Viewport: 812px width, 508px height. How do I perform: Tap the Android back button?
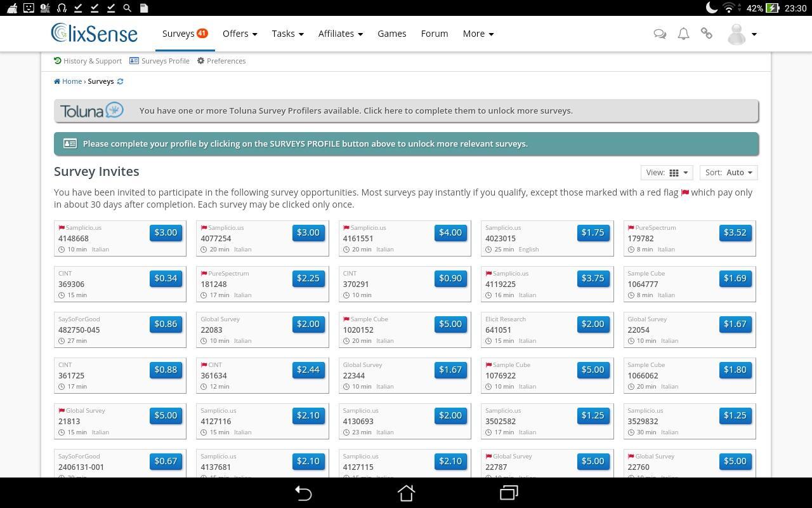(303, 493)
